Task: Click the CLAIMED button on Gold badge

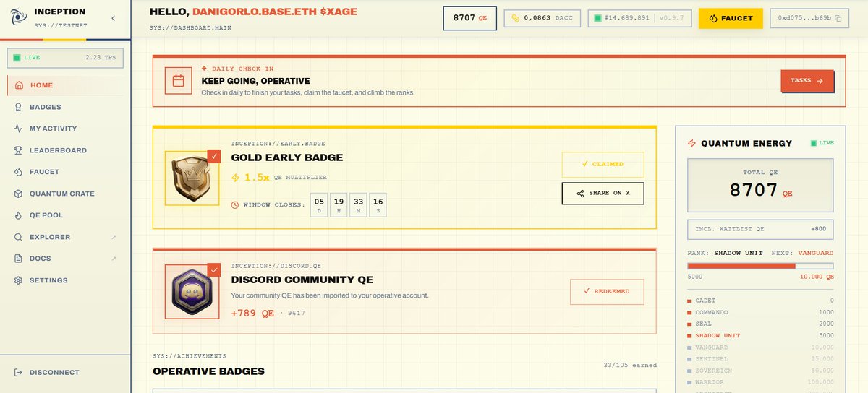Action: pos(603,164)
